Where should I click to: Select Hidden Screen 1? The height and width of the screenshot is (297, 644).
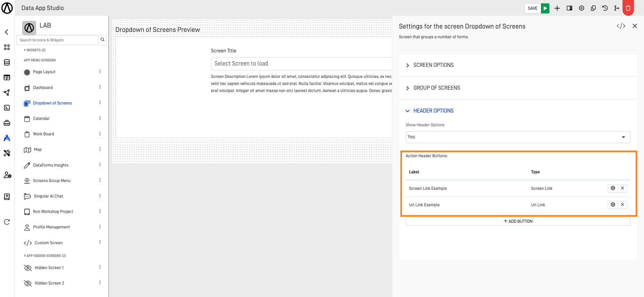click(49, 268)
